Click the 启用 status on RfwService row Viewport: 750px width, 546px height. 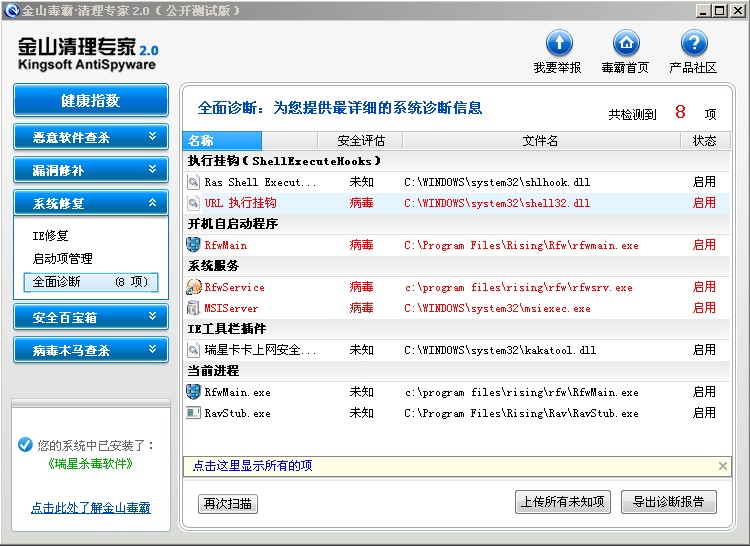click(704, 287)
